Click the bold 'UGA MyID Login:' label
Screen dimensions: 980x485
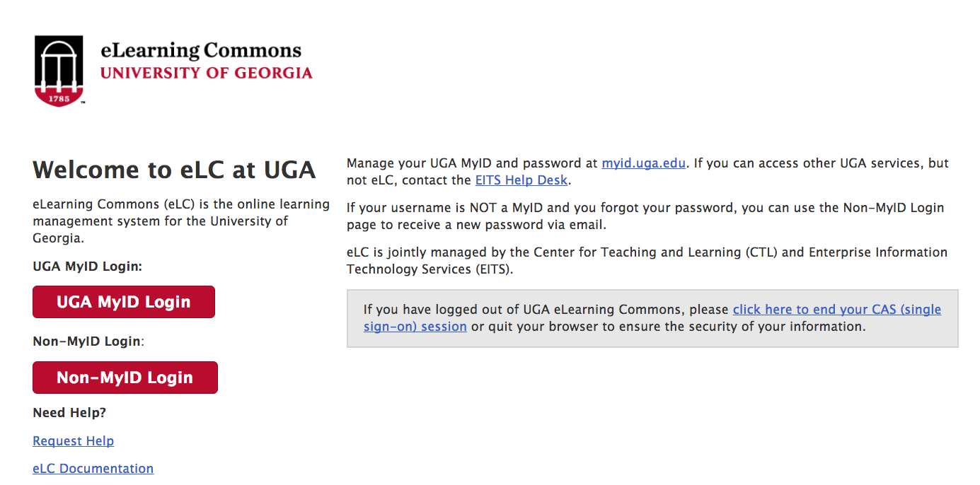point(88,267)
